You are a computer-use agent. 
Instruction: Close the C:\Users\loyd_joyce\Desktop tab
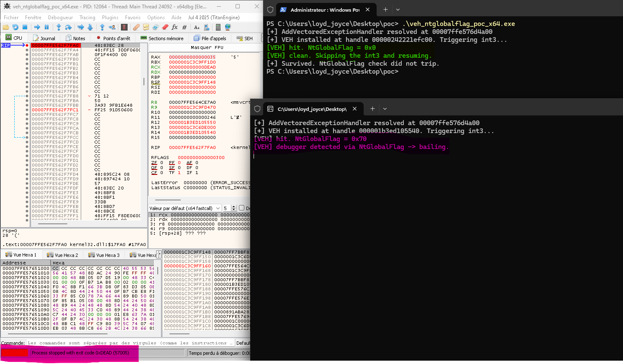(x=354, y=109)
